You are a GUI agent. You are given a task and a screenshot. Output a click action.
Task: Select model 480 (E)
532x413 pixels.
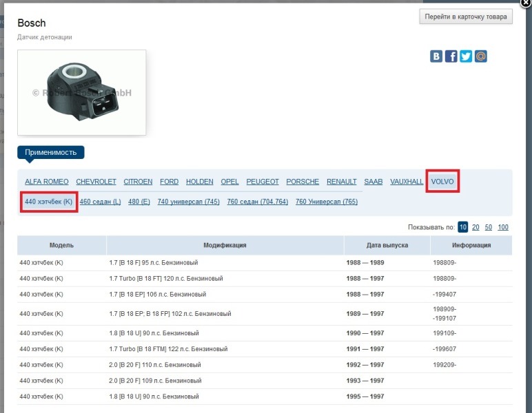pyautogui.click(x=139, y=202)
